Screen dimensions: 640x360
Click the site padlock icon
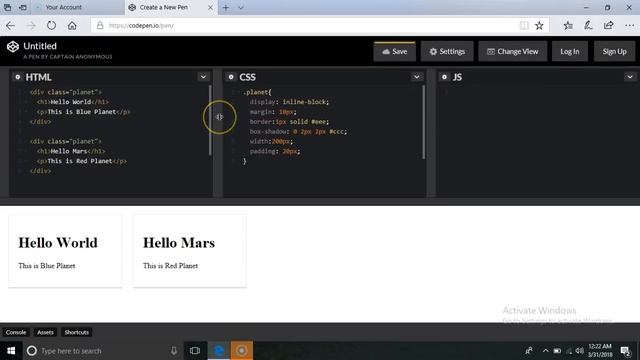click(100, 25)
